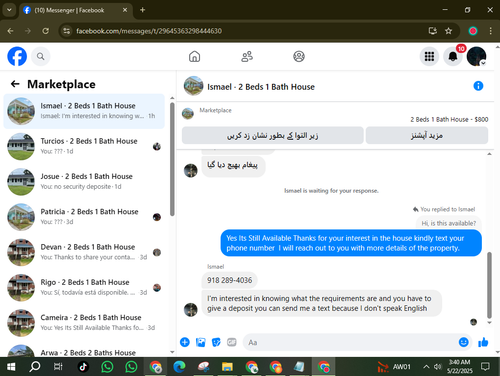Screen dimensions: 500x376
Task: Open the Facebook menu grid icon
Action: pos(429,56)
